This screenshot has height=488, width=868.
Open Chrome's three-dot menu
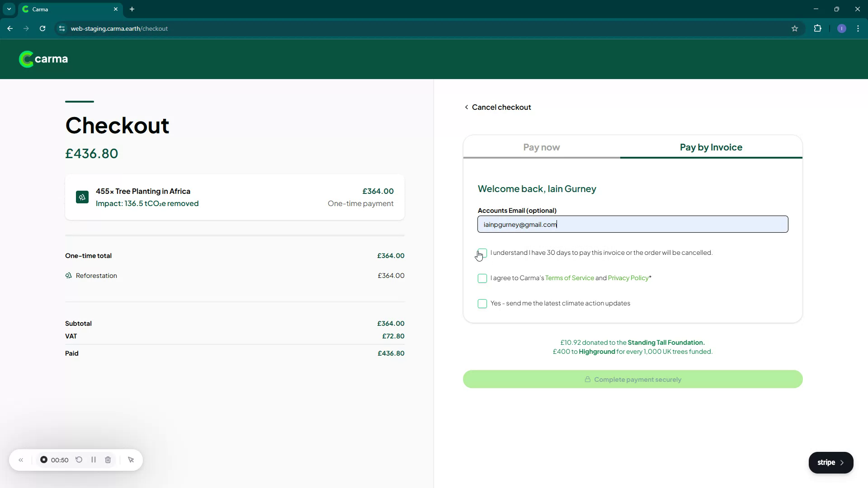pos(858,28)
